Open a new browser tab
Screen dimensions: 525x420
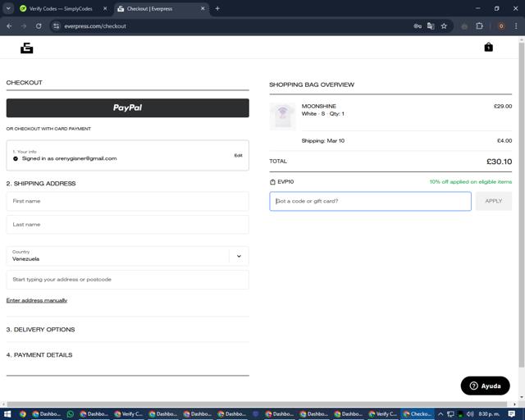217,9
